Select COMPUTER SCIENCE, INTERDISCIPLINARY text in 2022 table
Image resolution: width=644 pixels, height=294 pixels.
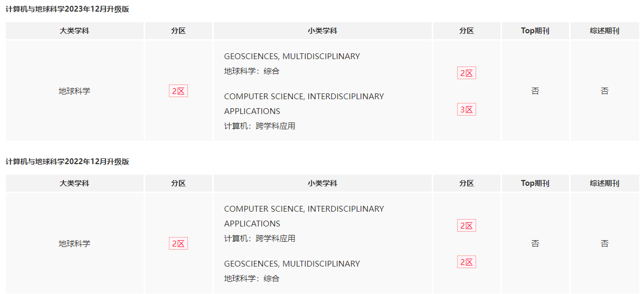(304, 208)
